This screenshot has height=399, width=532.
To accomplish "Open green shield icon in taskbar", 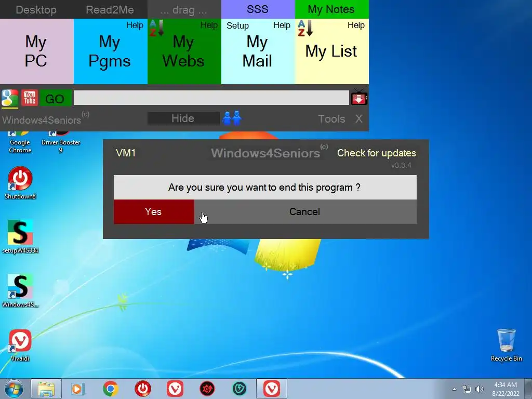I will 240,389.
